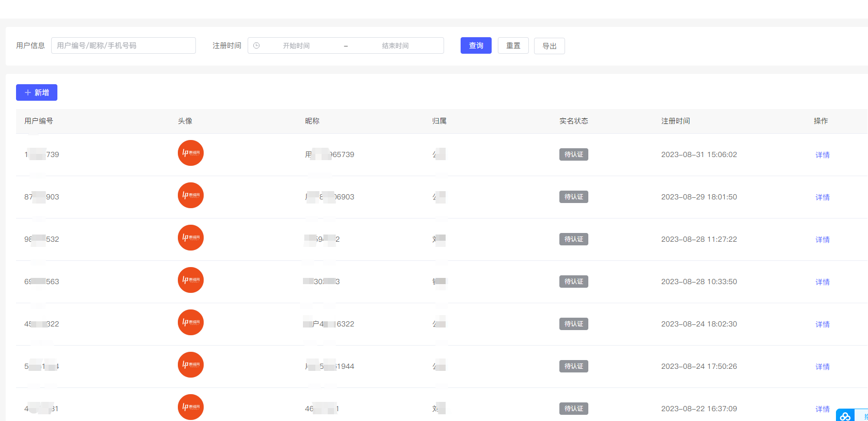
Task: Click avatar in the 2023-08-24 17:50:26 row
Action: coord(191,365)
